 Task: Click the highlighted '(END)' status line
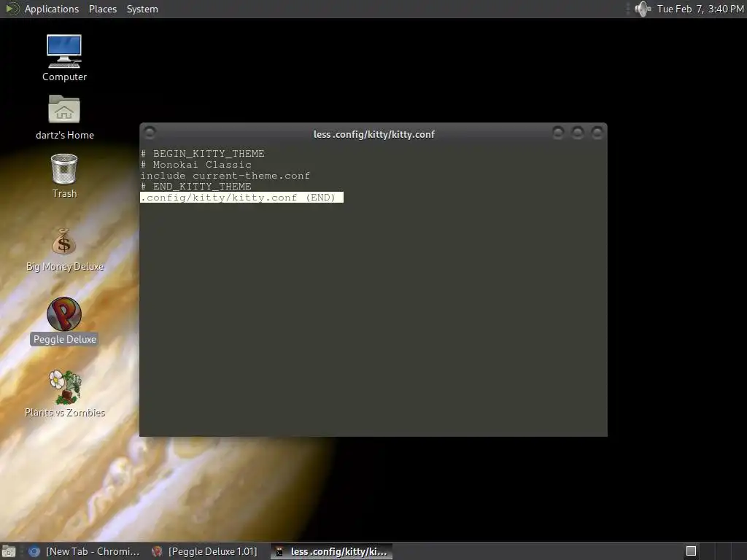[241, 197]
